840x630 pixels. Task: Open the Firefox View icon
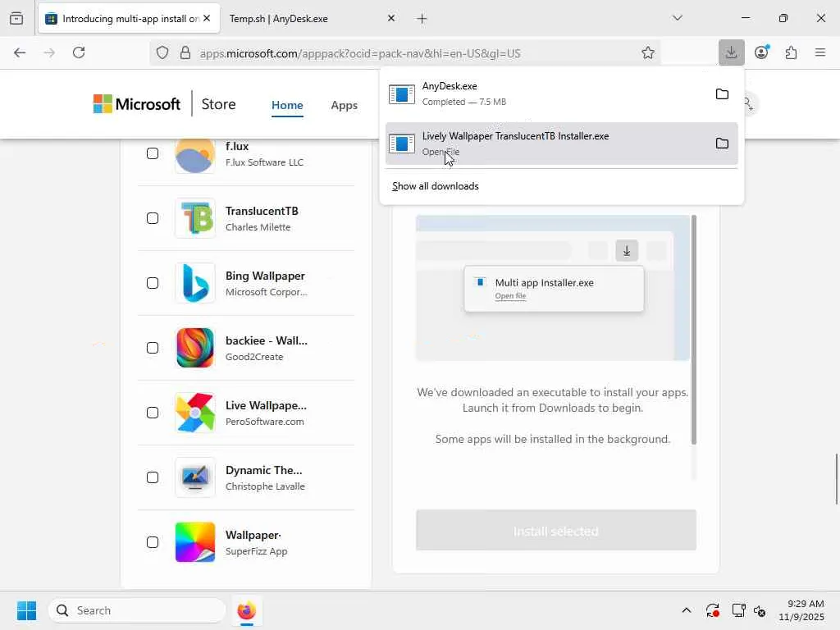(16, 18)
